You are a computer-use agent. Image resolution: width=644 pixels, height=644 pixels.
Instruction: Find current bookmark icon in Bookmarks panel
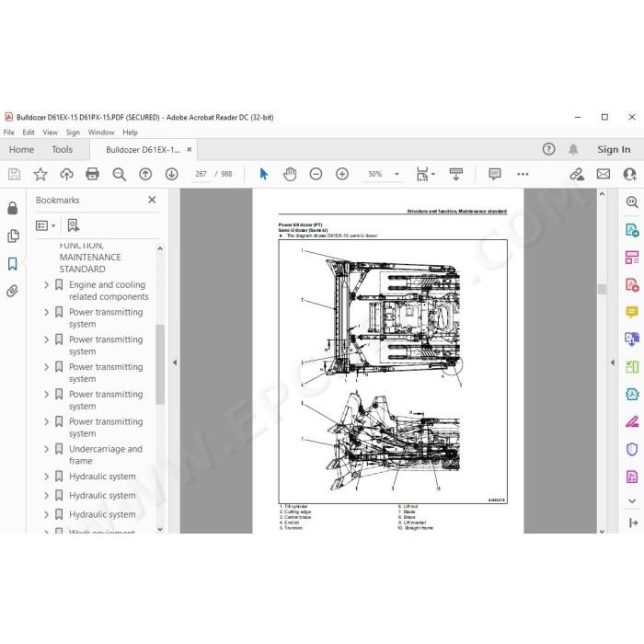pos(73,225)
